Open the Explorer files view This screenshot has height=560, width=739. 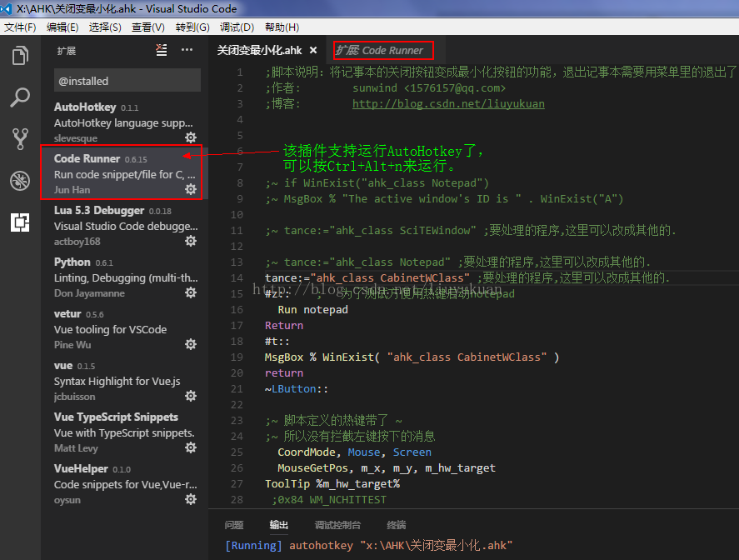(x=20, y=56)
